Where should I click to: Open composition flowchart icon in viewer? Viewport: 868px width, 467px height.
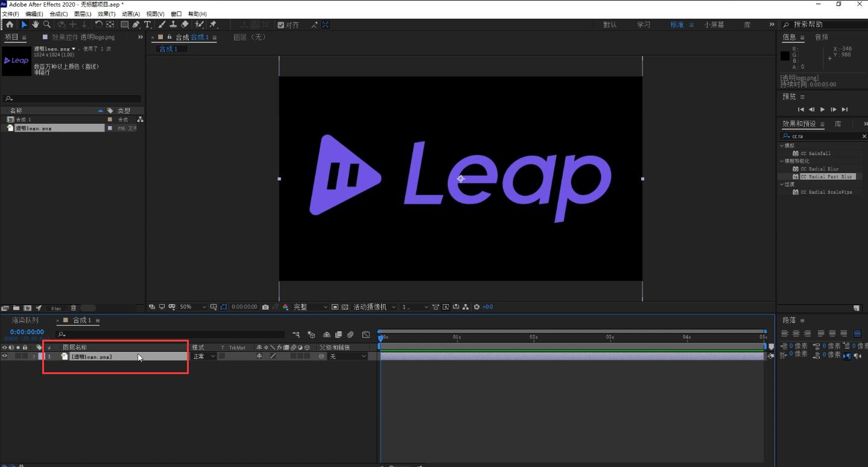tap(466, 307)
